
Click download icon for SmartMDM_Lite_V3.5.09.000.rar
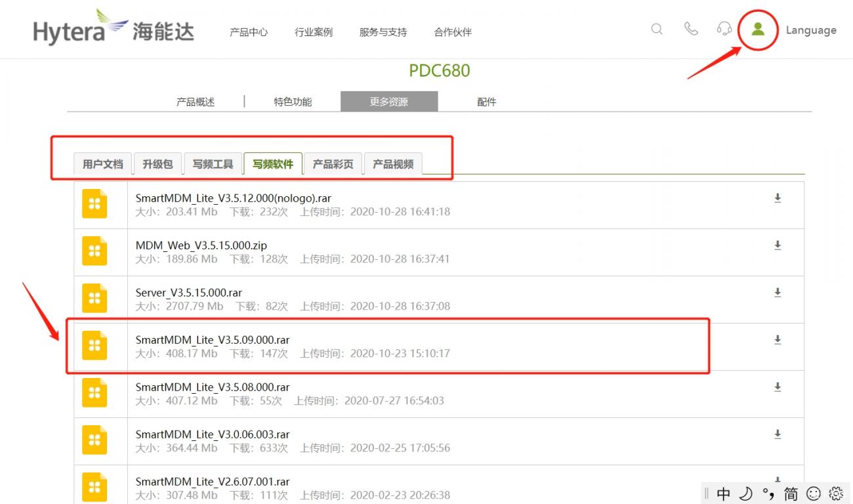[x=778, y=340]
